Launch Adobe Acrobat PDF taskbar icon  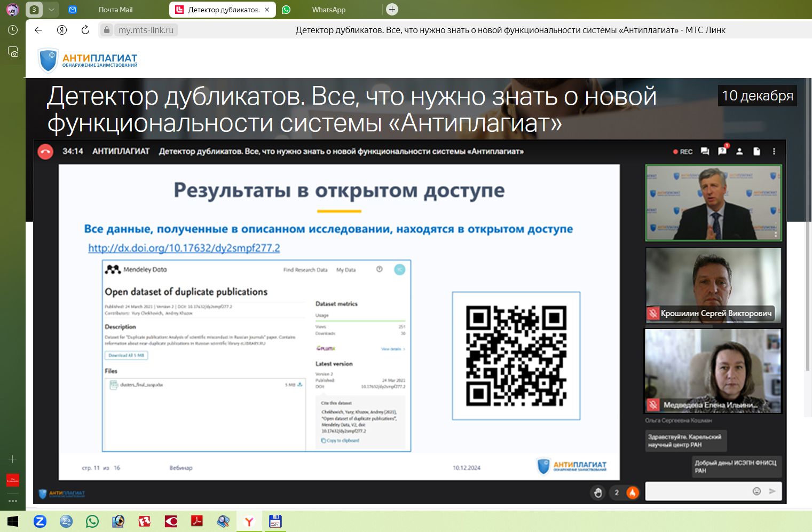[x=197, y=521]
